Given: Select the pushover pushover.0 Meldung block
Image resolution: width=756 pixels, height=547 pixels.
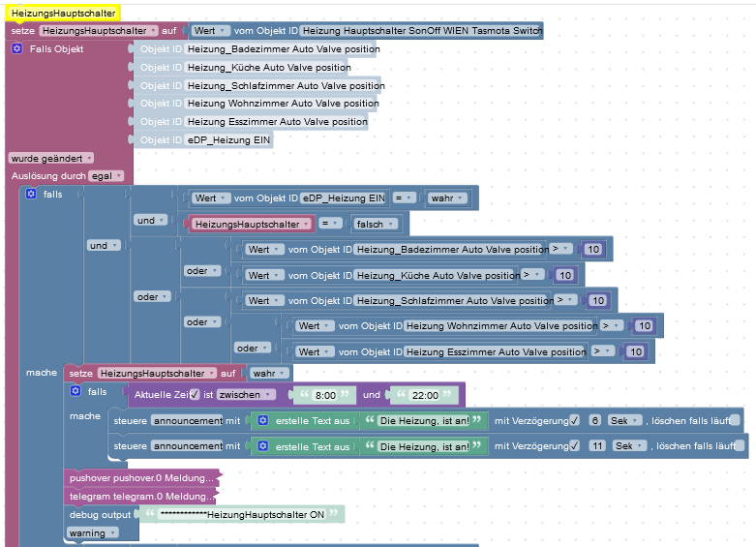Looking at the screenshot, I should click(x=140, y=478).
